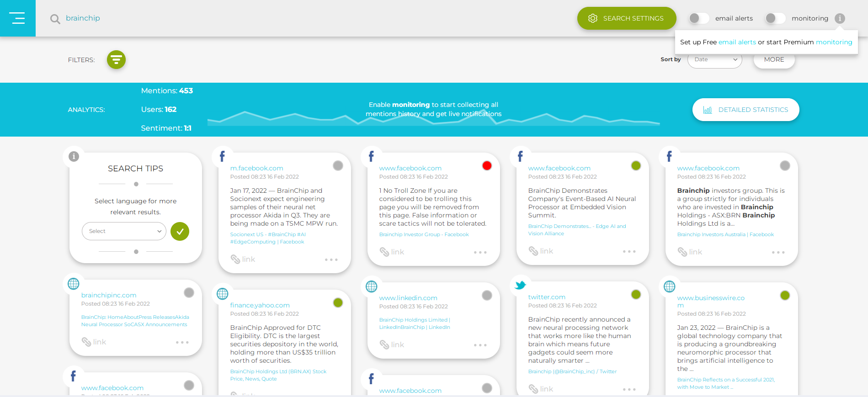The image size is (868, 397).
Task: Click the Search Settings button
Action: [627, 18]
